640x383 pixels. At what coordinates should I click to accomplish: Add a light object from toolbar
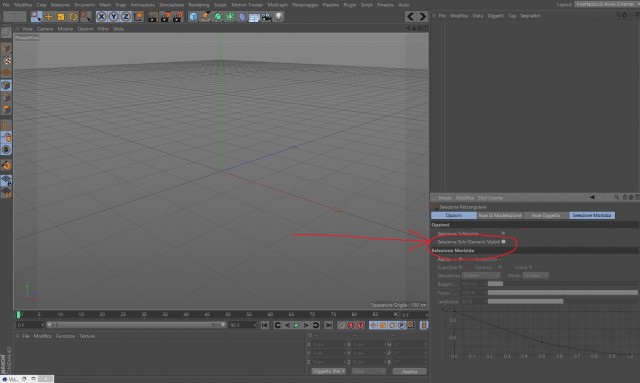[x=279, y=17]
